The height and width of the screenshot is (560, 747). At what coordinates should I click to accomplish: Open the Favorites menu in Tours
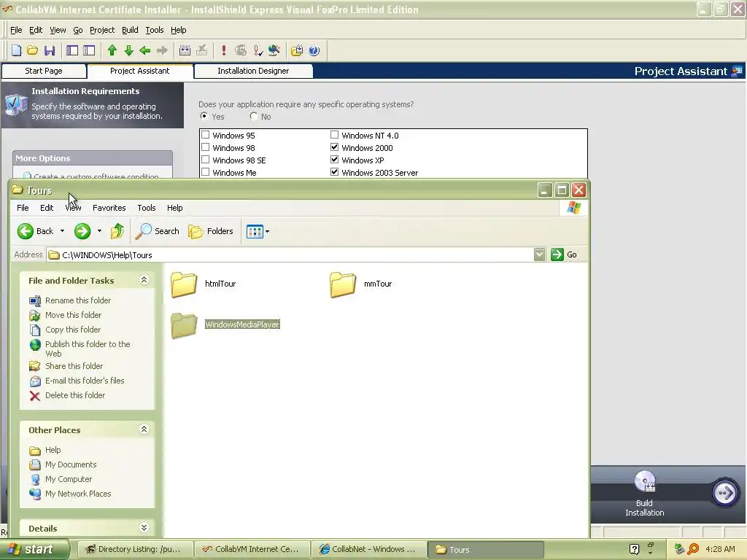point(109,208)
